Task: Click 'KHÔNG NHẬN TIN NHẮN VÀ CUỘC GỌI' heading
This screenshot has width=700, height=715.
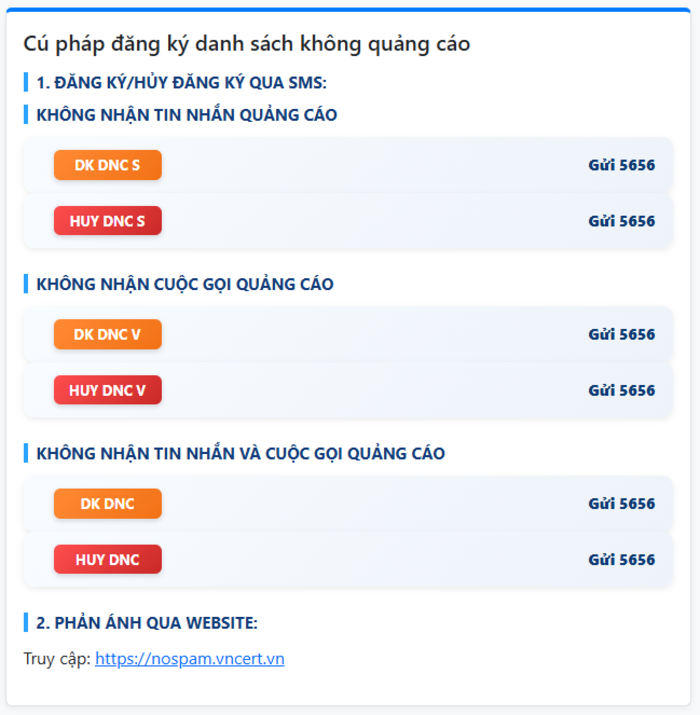Action: [240, 453]
